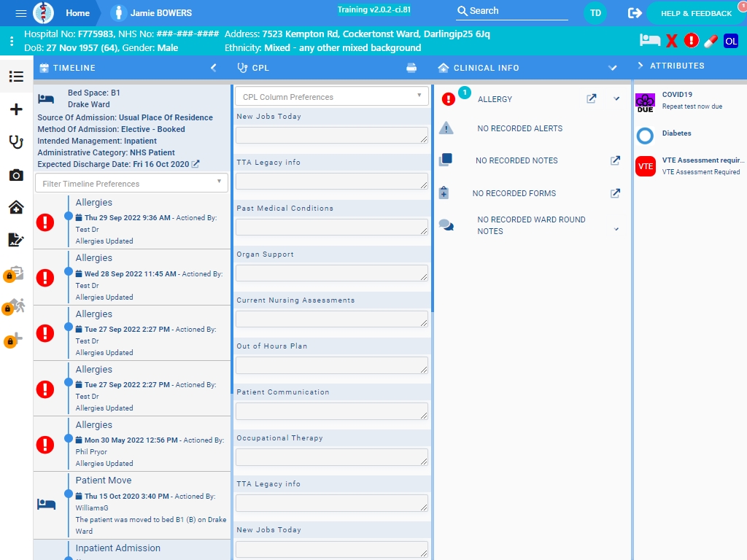Click the Allergy red alert icon in Clinical Info
This screenshot has height=560, width=747.
[x=449, y=99]
